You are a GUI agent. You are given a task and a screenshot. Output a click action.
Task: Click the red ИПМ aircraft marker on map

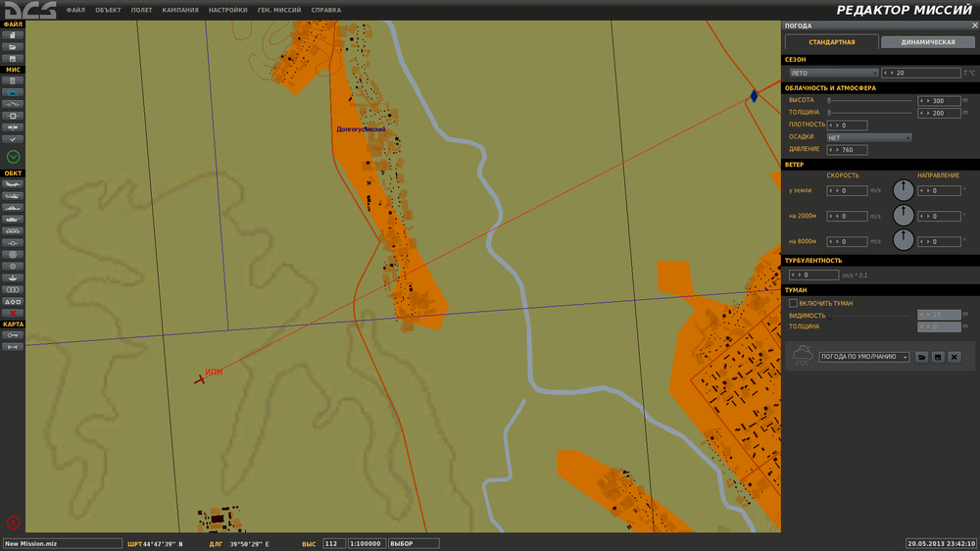coord(199,379)
